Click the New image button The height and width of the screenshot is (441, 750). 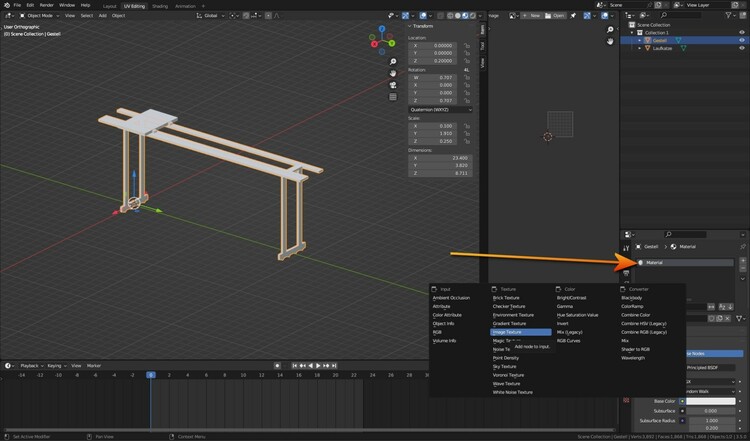534,16
